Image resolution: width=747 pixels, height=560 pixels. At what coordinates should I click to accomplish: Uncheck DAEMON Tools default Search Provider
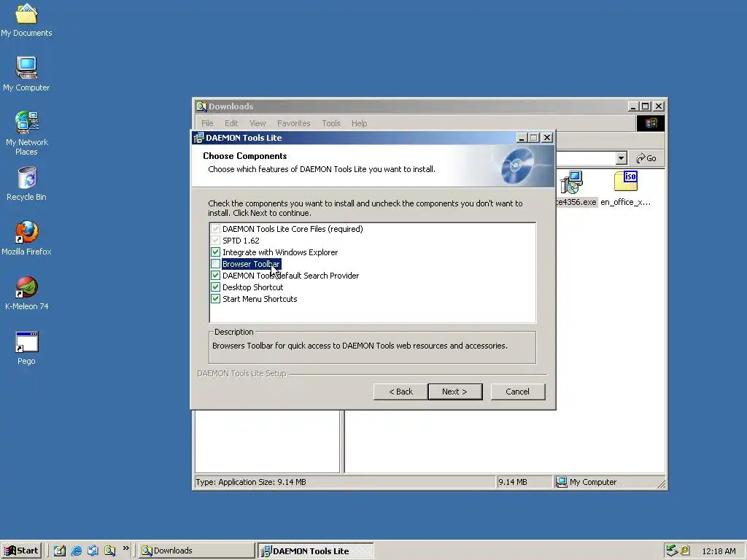[x=215, y=276]
